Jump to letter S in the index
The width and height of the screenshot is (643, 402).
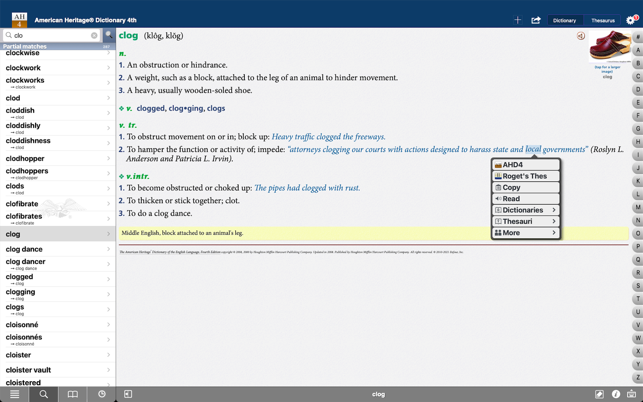pyautogui.click(x=638, y=286)
